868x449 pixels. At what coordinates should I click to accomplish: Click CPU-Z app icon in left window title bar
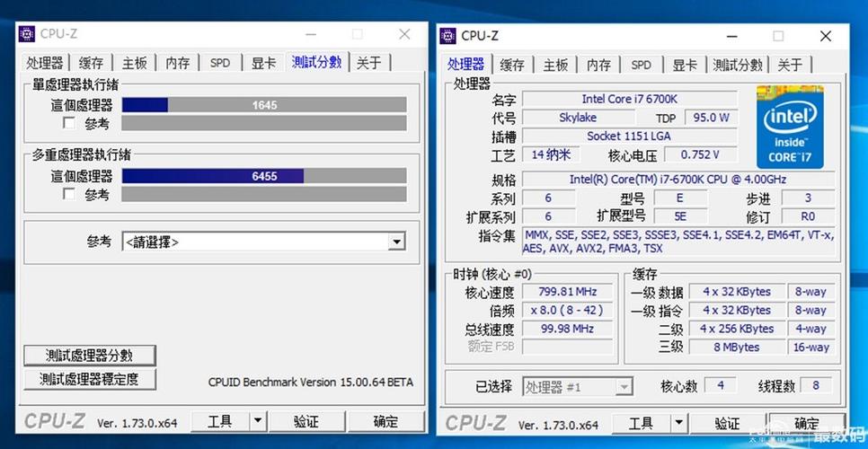(27, 34)
